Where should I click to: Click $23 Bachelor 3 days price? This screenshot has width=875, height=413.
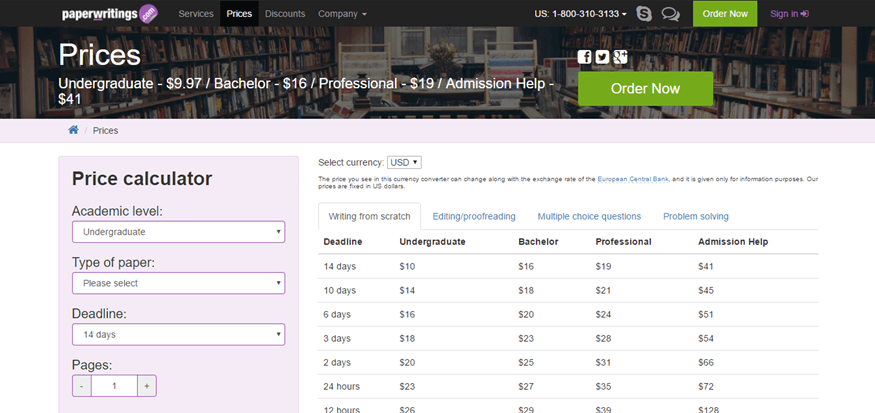pos(526,338)
